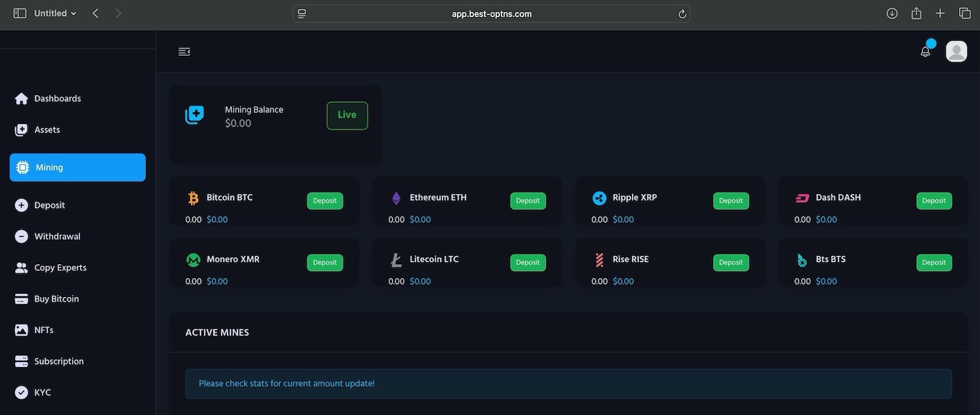Click the Litecoin LTC coin icon
980x415 pixels.
(396, 260)
